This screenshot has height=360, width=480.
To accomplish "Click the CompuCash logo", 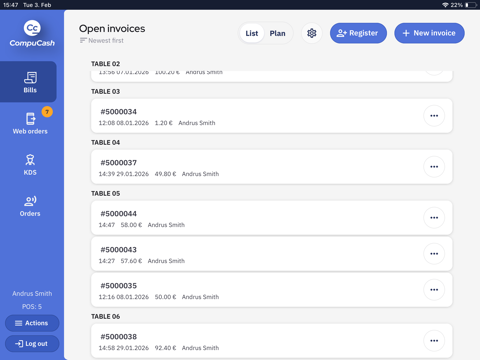I will [x=32, y=34].
